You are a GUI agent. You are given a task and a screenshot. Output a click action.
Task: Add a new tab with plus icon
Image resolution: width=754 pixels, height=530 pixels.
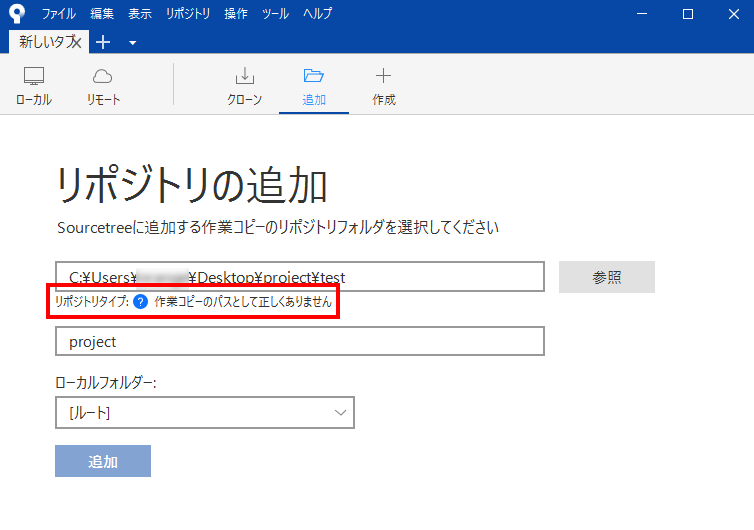103,42
